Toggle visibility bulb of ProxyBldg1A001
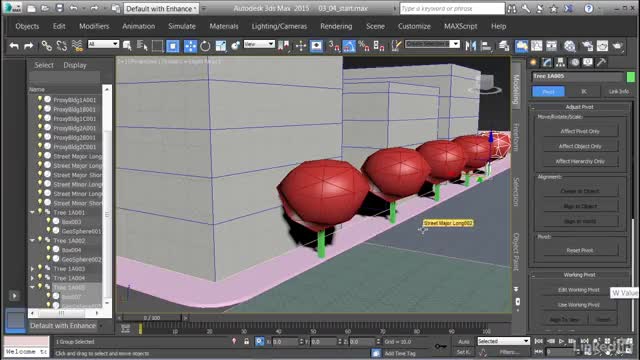640x360 pixels. pos(40,99)
